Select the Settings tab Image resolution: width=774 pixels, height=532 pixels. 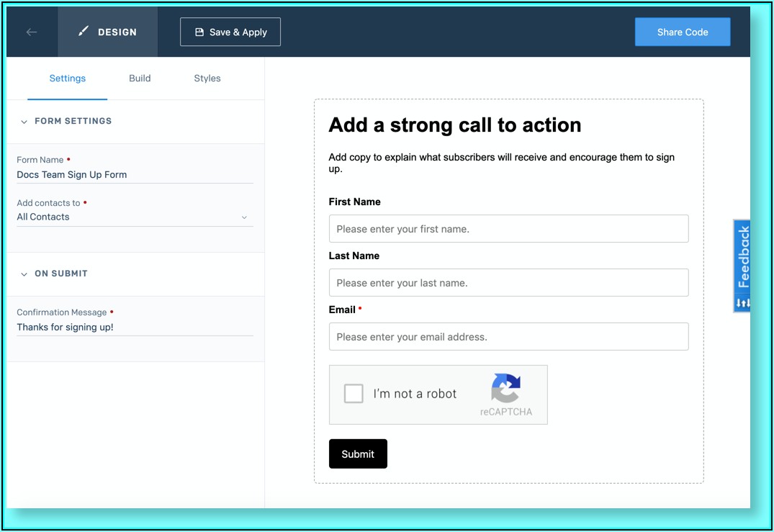pos(68,78)
